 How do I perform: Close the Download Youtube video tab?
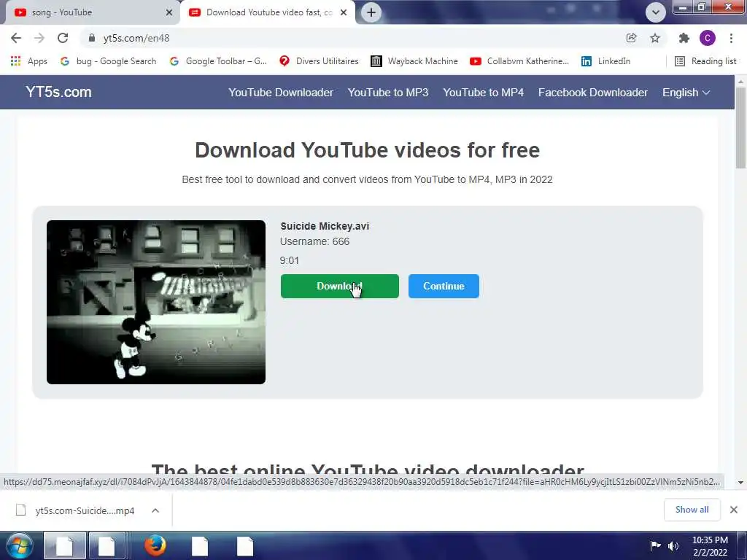coord(344,12)
